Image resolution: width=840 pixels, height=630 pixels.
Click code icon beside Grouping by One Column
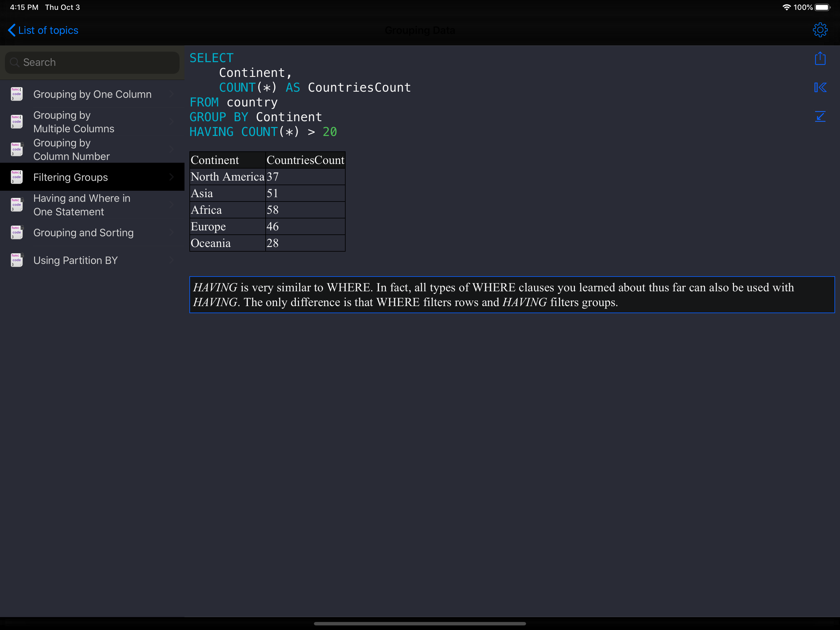17,94
